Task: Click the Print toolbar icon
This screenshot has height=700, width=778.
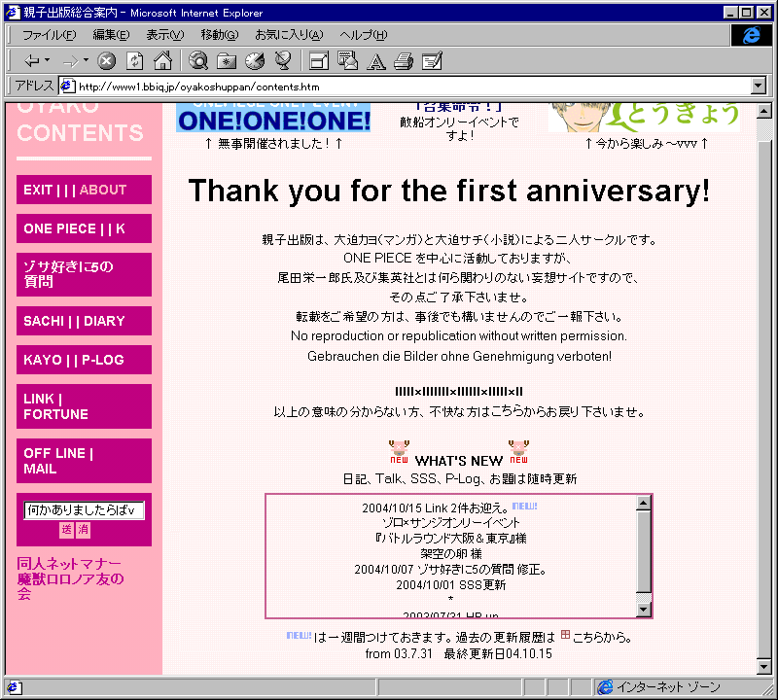Action: point(404,61)
